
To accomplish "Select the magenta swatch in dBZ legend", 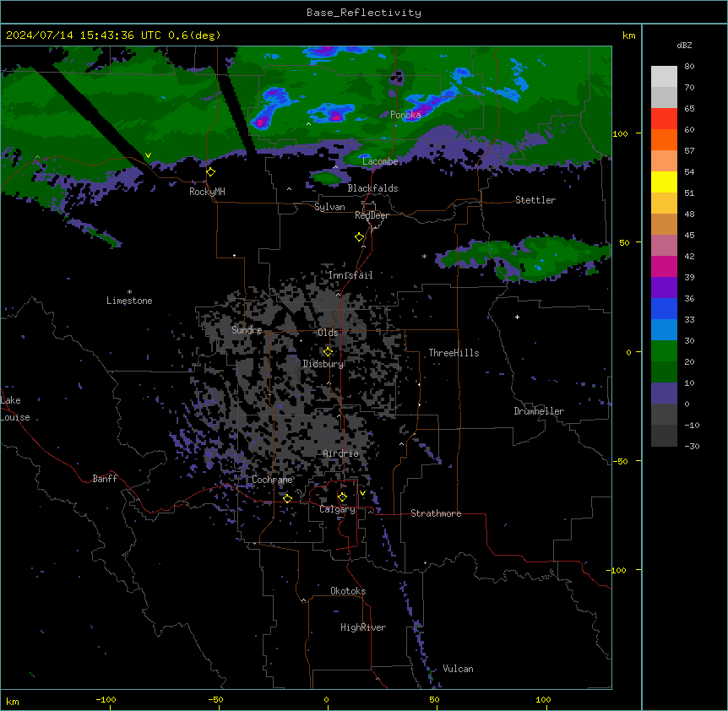I will (x=664, y=266).
